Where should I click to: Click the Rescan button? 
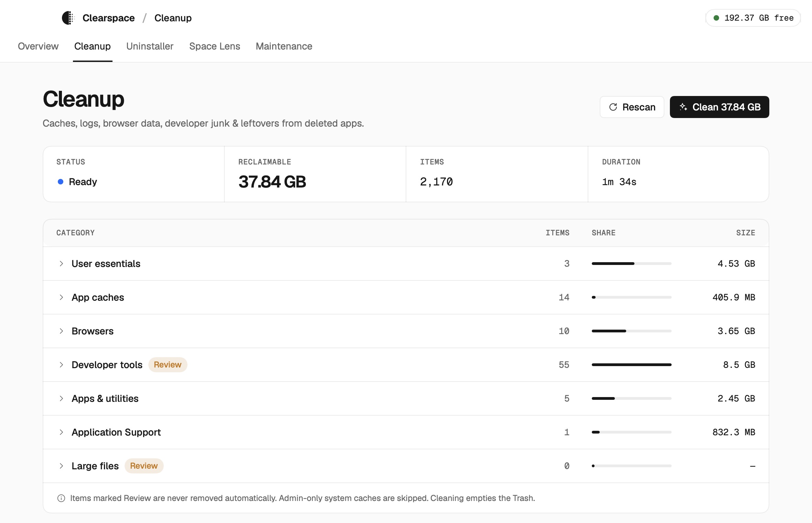632,107
